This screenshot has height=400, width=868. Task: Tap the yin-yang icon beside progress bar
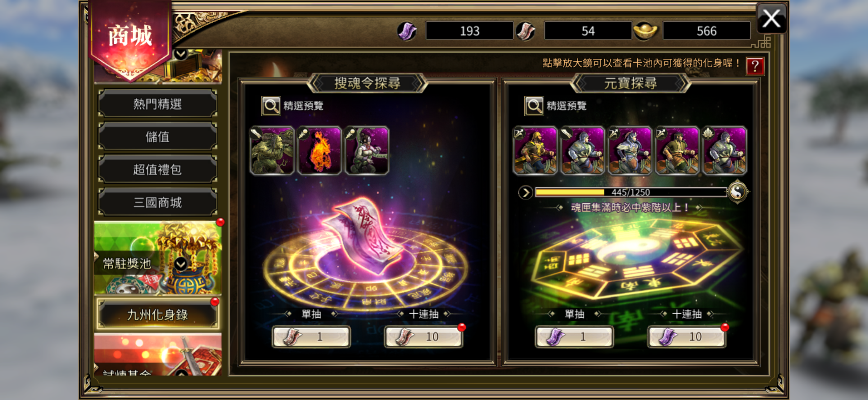737,192
